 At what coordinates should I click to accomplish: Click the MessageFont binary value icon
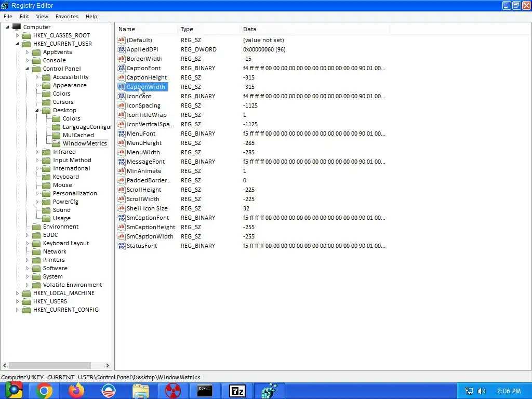tap(122, 162)
